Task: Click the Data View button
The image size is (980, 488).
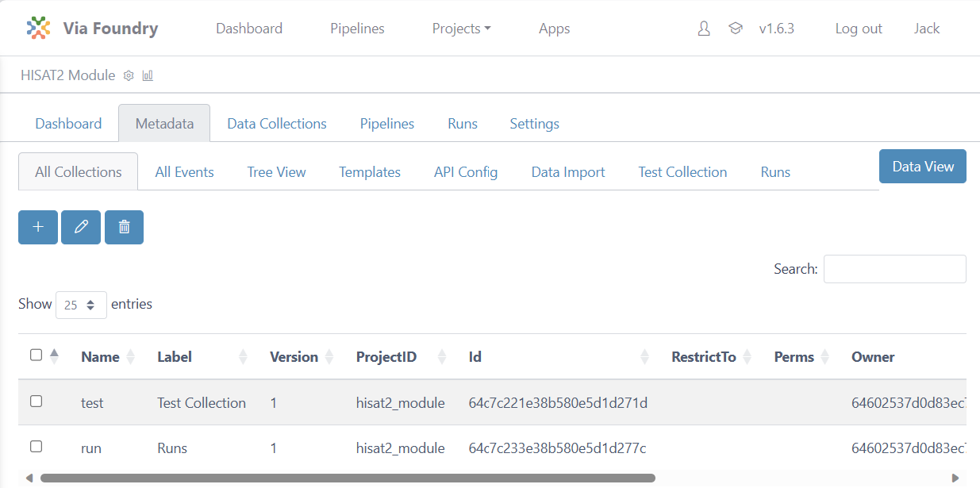Action: [922, 167]
